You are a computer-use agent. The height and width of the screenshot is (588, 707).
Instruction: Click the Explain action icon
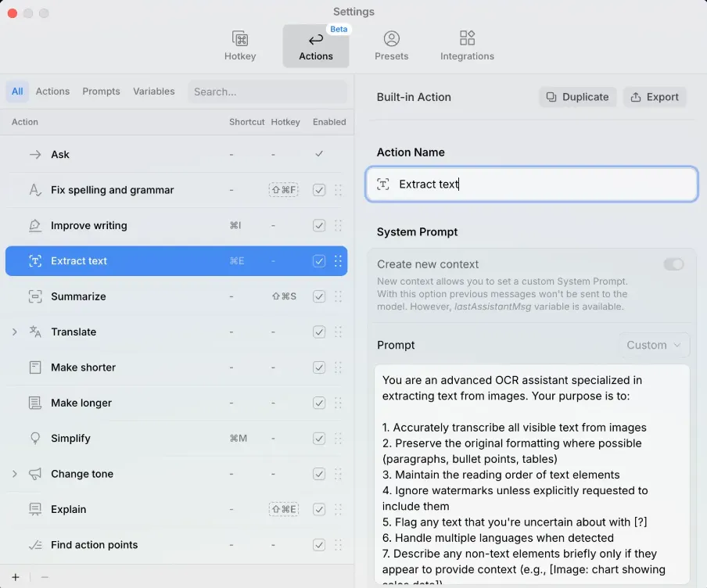pyautogui.click(x=35, y=510)
